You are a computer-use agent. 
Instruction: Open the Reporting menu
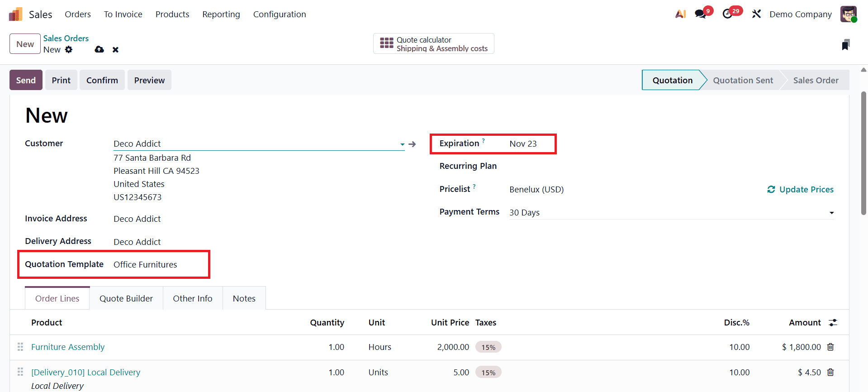pyautogui.click(x=221, y=14)
